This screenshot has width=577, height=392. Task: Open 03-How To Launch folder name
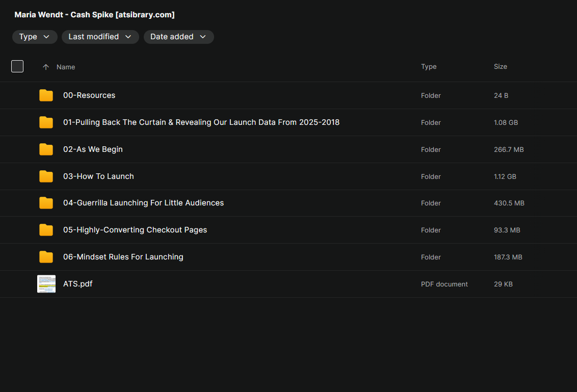(x=98, y=176)
